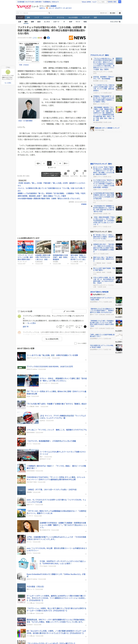Viewport: 138px width, 644px height.
Task: Dismiss the フーシ派 サウジ船 recommendation
Action: (x=86, y=360)
